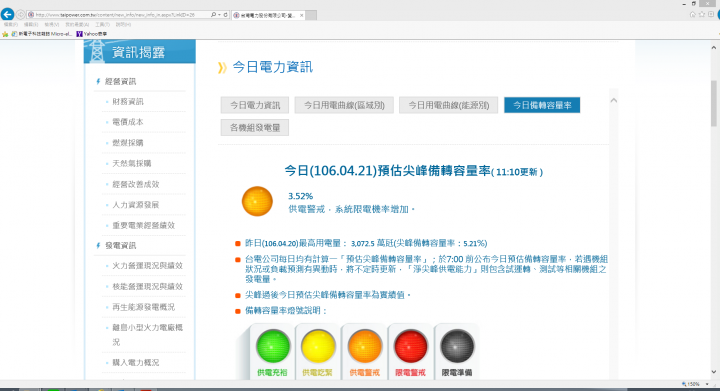
Task: Click the greyed forward navigation arrow
Action: pyautogui.click(x=21, y=15)
